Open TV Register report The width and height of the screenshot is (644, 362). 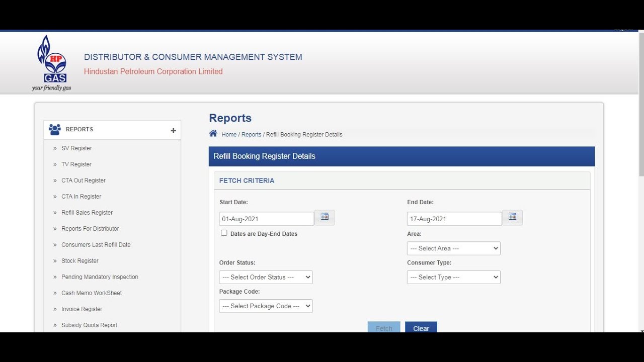(76, 164)
